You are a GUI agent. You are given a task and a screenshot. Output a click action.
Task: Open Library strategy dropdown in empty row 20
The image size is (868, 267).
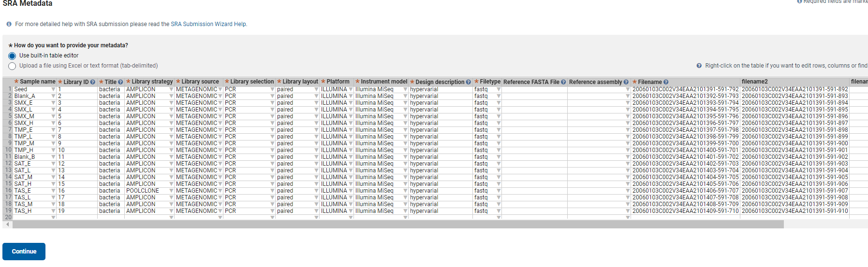(x=171, y=217)
